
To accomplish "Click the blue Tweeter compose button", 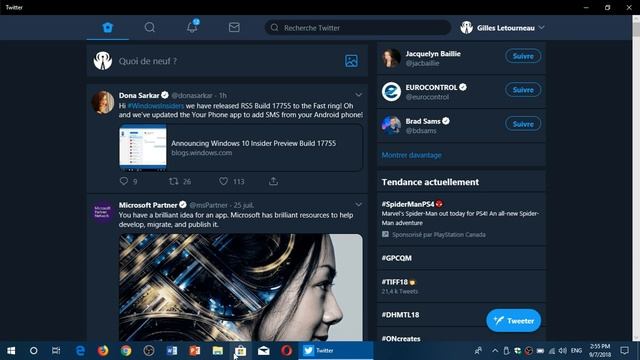I will coord(513,320).
